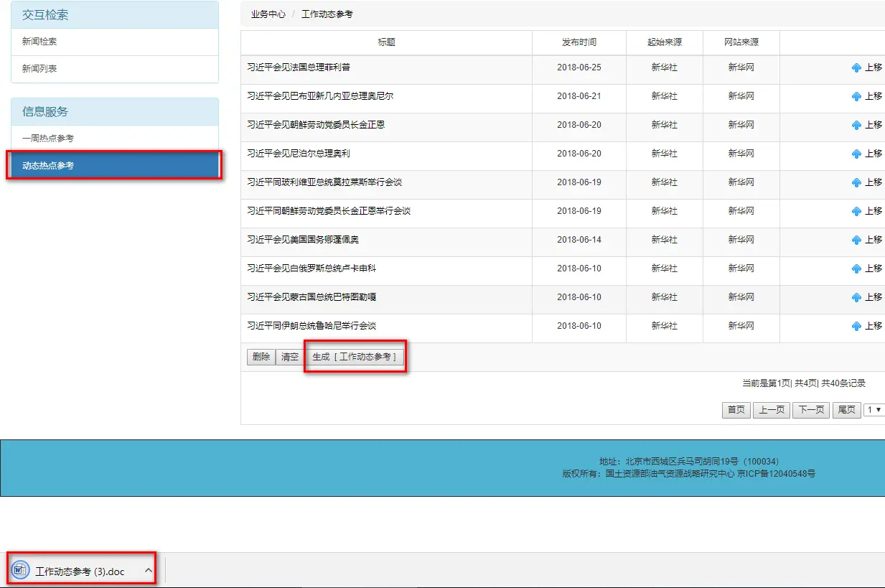885x588 pixels.
Task: Click the Word file icon in the download bar
Action: click(20, 571)
